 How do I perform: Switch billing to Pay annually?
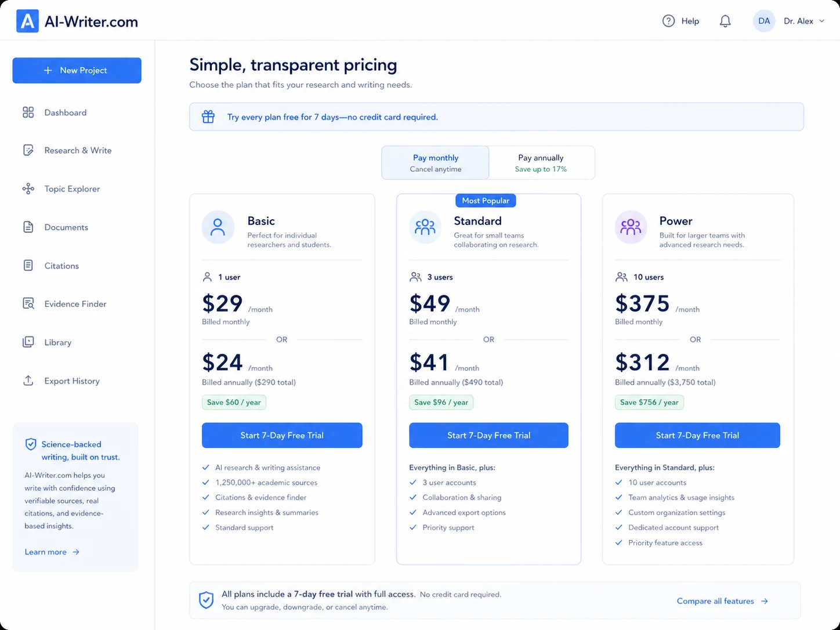pyautogui.click(x=541, y=162)
